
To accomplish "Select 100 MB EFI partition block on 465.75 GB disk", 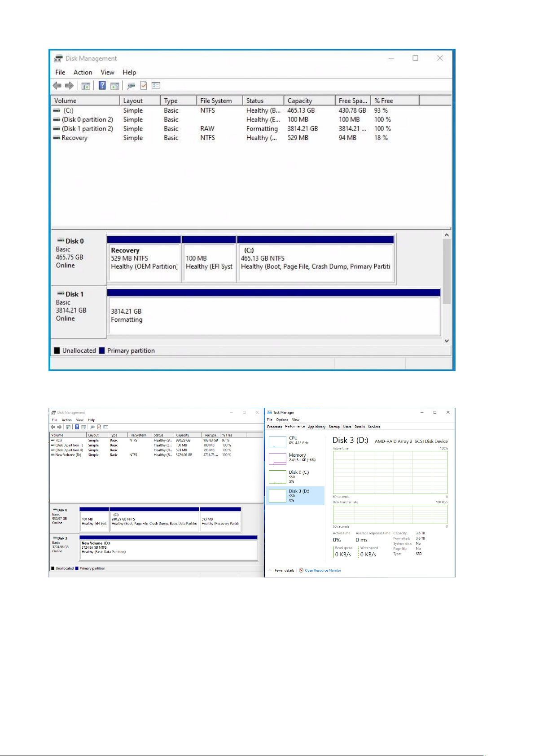I will [209, 259].
